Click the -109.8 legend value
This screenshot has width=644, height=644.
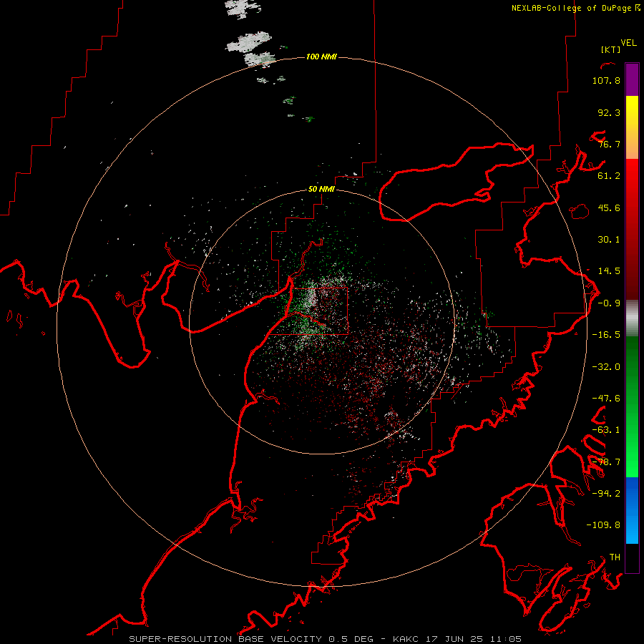[603, 525]
